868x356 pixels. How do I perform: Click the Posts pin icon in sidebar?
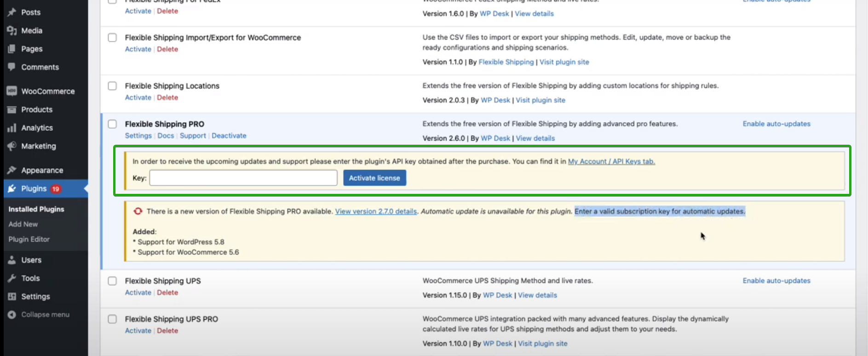click(x=12, y=12)
